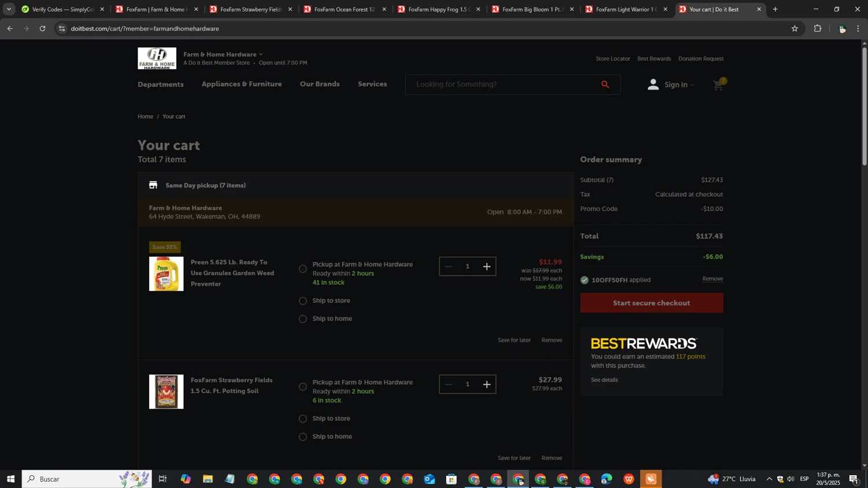Open the Preen granules product thumbnail
Viewport: 868px width, 488px height.
click(166, 274)
